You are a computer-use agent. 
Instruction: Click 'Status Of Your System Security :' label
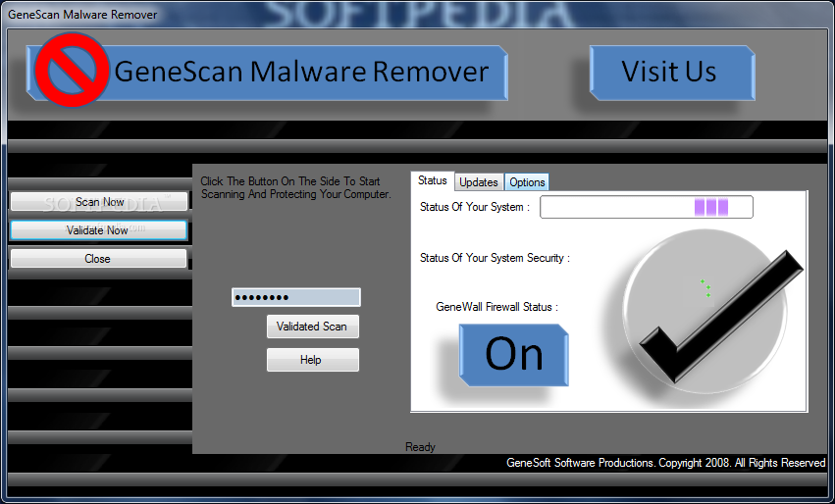(495, 258)
